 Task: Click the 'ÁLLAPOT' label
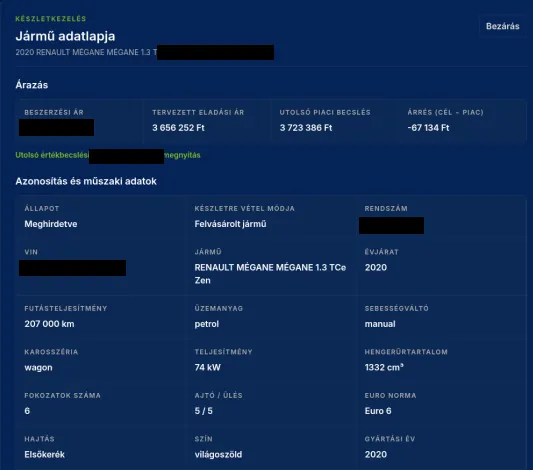[x=41, y=209]
